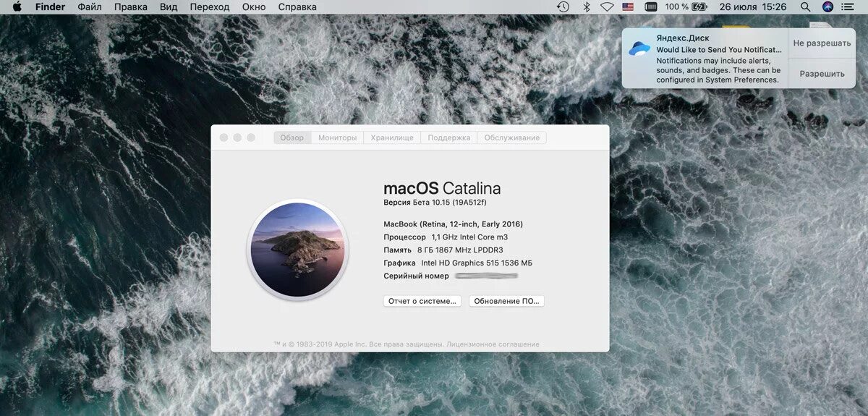
Task: Click the Отчет о системе button
Action: (x=422, y=301)
